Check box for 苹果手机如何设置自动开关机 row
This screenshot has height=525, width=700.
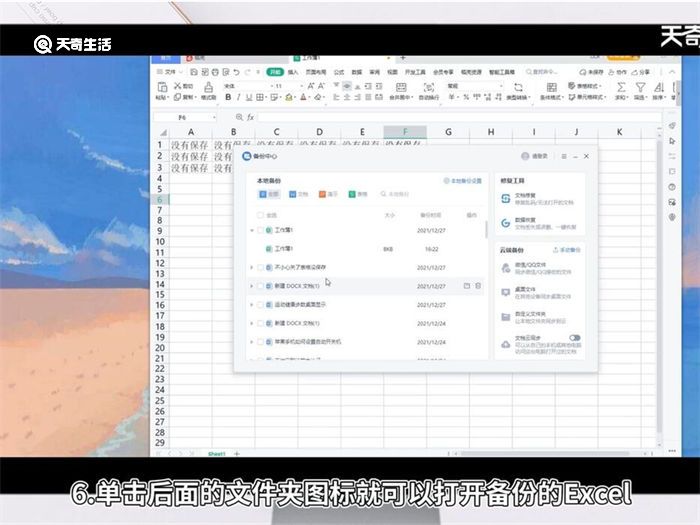[260, 342]
